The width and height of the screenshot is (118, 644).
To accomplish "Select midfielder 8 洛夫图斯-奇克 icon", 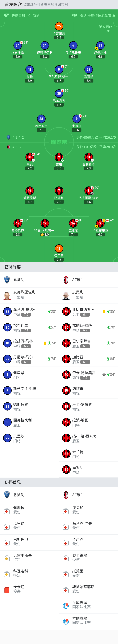I will click(89, 191).
